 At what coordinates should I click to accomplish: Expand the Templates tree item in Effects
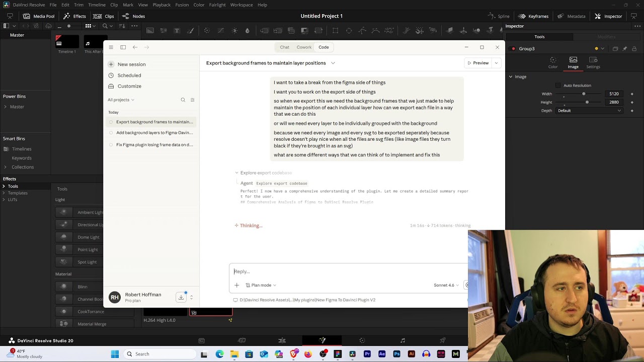point(4,193)
